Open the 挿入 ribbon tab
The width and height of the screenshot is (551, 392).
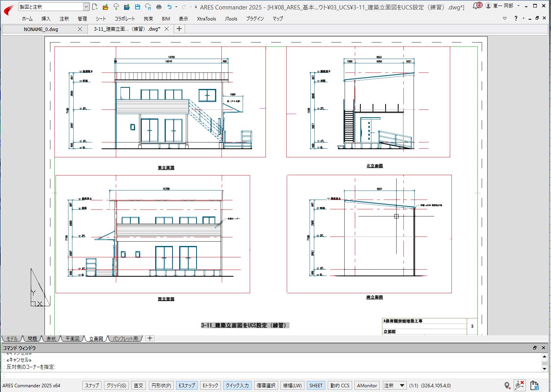coord(46,18)
